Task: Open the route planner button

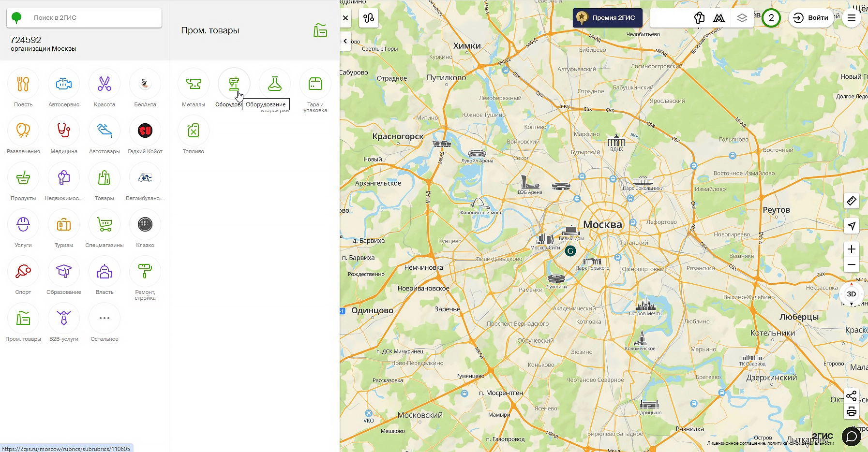Action: (369, 18)
